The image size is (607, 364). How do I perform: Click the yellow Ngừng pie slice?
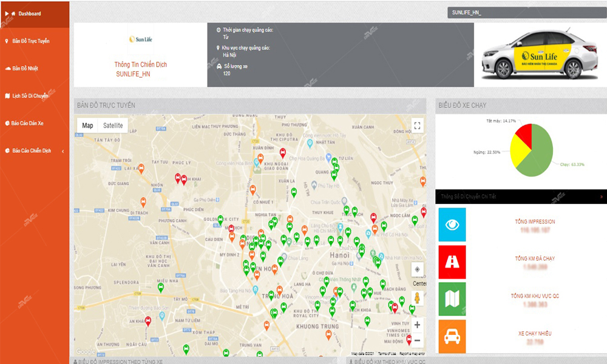tap(519, 152)
